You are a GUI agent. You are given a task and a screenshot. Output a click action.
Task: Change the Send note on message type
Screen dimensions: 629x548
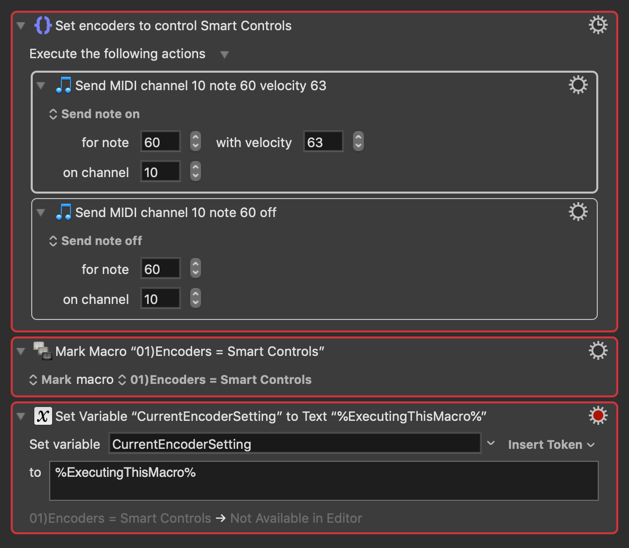pyautogui.click(x=95, y=114)
